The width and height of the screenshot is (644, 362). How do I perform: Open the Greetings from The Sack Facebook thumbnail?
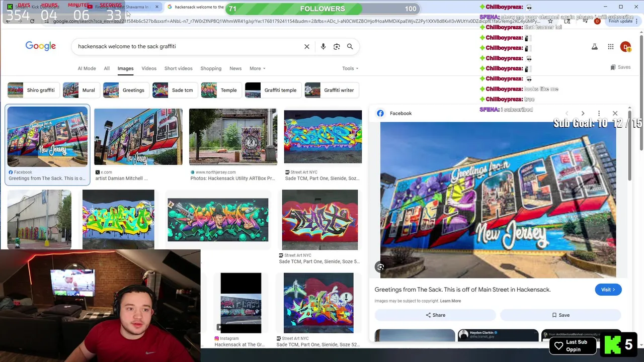point(47,137)
